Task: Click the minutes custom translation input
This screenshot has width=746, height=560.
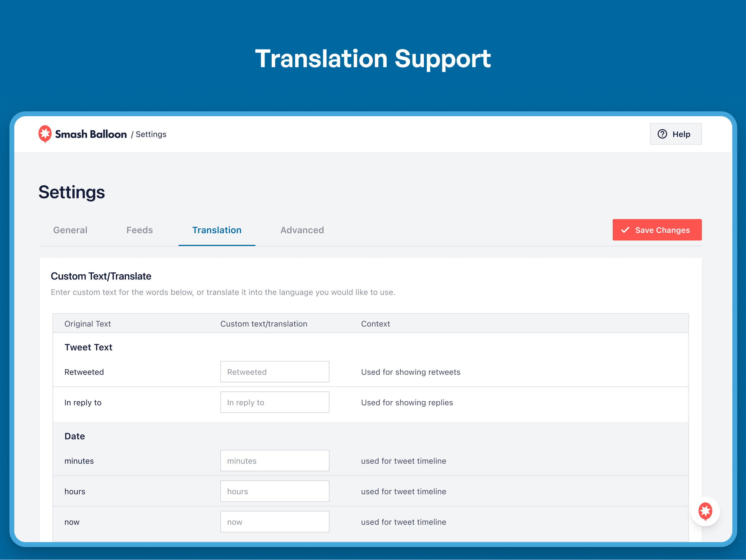Action: click(275, 460)
